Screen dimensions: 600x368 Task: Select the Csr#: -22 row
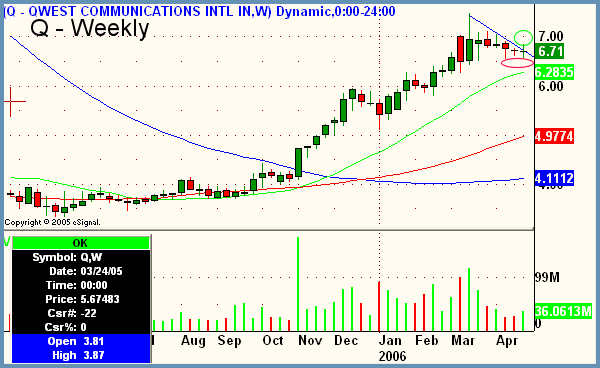click(x=80, y=313)
